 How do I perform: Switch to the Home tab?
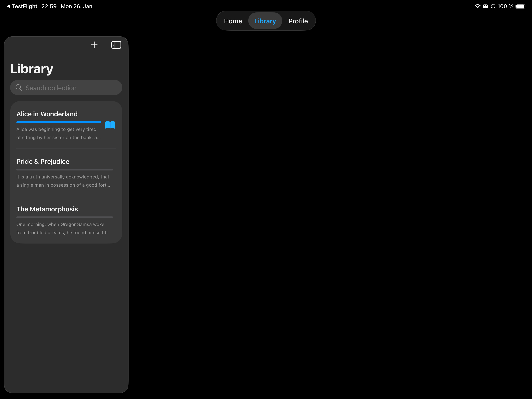233,21
